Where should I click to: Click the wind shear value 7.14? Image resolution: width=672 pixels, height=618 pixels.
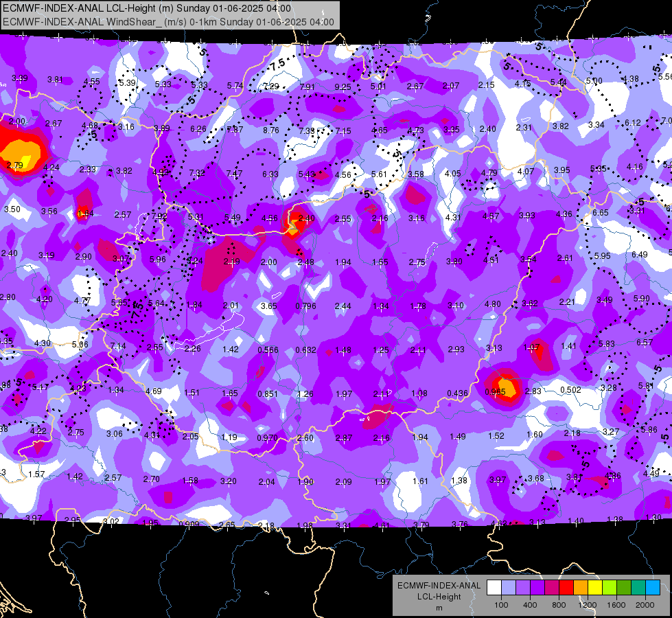click(118, 346)
